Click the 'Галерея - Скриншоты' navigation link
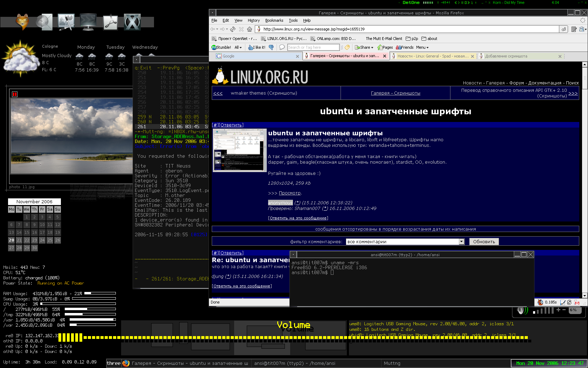588x368 pixels. tap(395, 93)
